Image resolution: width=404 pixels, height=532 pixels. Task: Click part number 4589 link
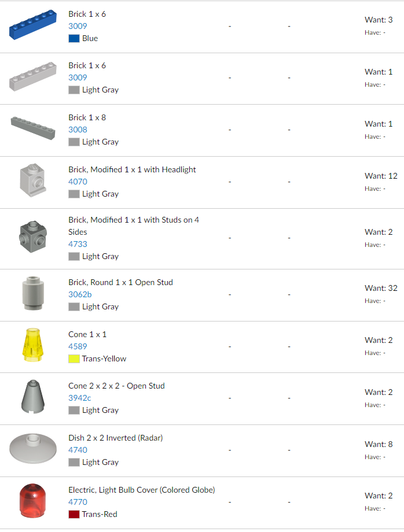point(78,346)
